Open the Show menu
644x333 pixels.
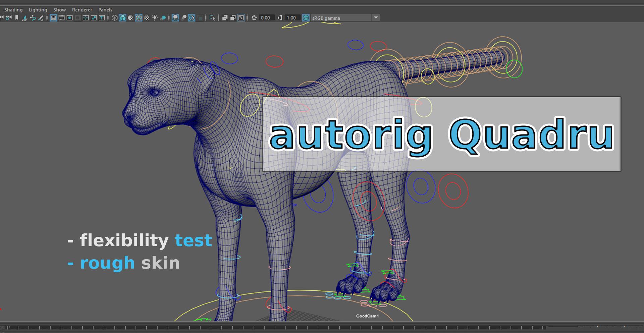point(60,10)
